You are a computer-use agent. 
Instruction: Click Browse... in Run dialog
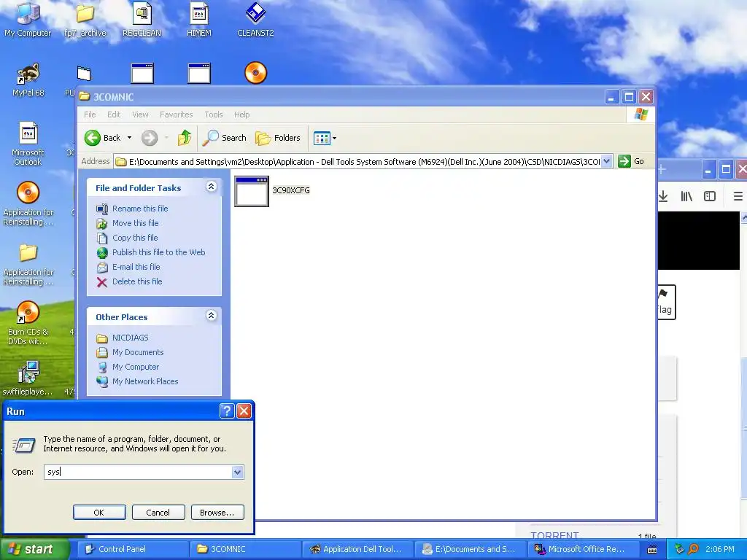coord(217,513)
